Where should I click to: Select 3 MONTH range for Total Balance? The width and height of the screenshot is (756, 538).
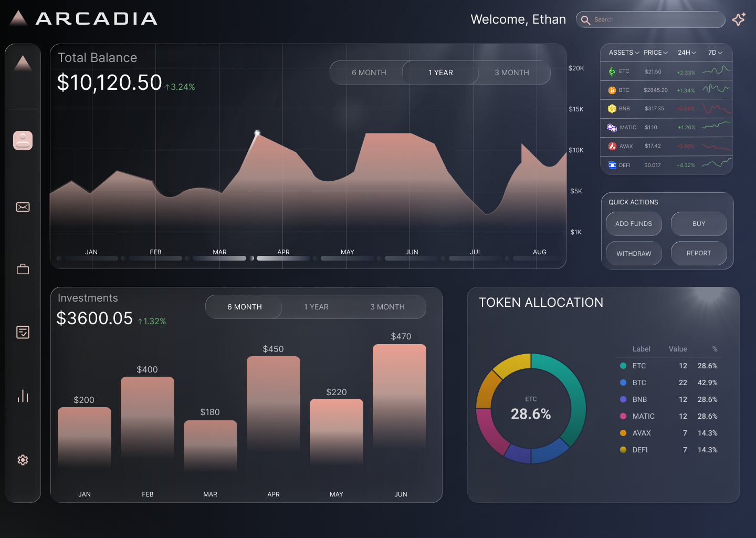511,73
